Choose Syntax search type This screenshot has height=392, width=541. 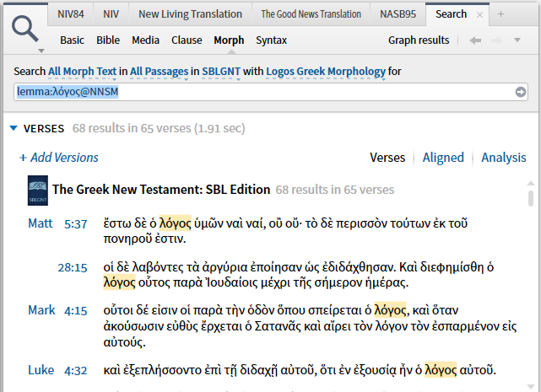click(x=271, y=40)
